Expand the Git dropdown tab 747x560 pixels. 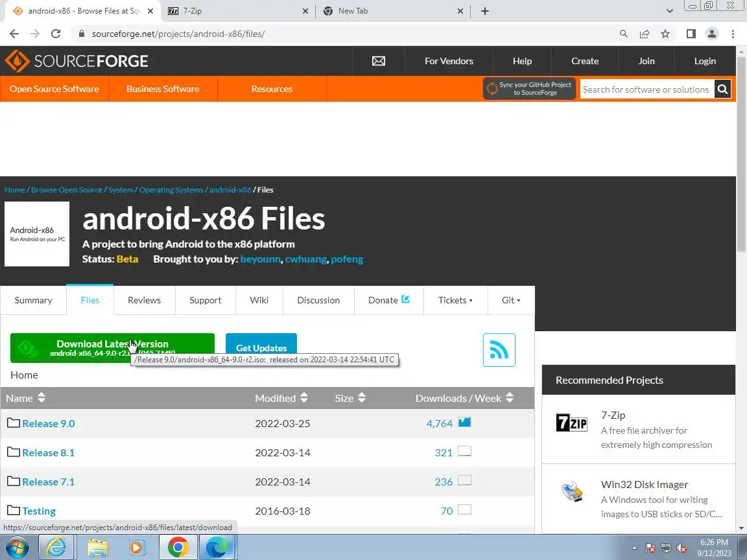click(x=511, y=300)
